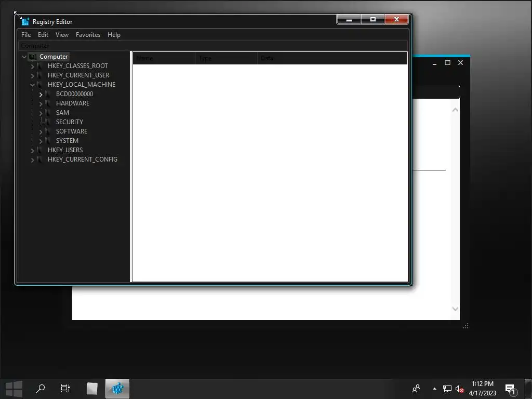532x399 pixels.
Task: Open People icon in the system tray
Action: [416, 389]
